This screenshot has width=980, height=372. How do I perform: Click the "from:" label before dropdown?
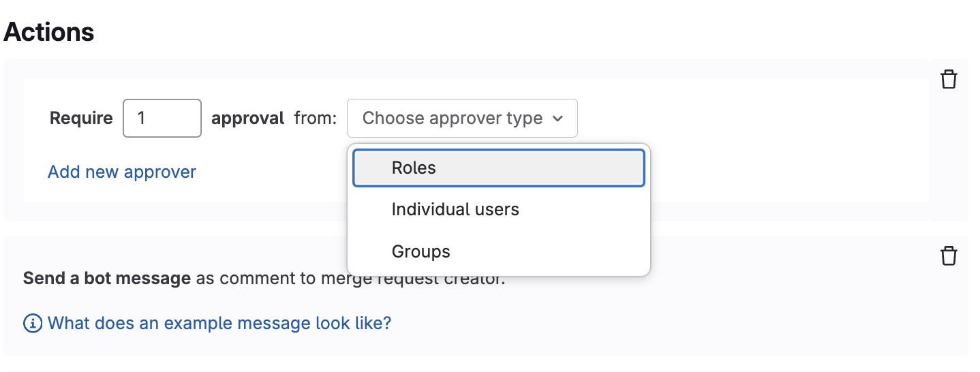tap(316, 119)
